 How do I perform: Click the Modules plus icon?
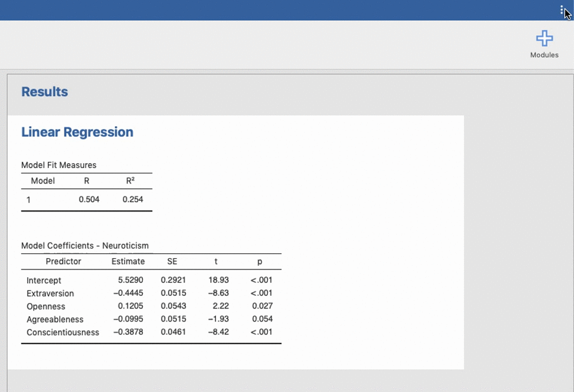[x=544, y=39]
